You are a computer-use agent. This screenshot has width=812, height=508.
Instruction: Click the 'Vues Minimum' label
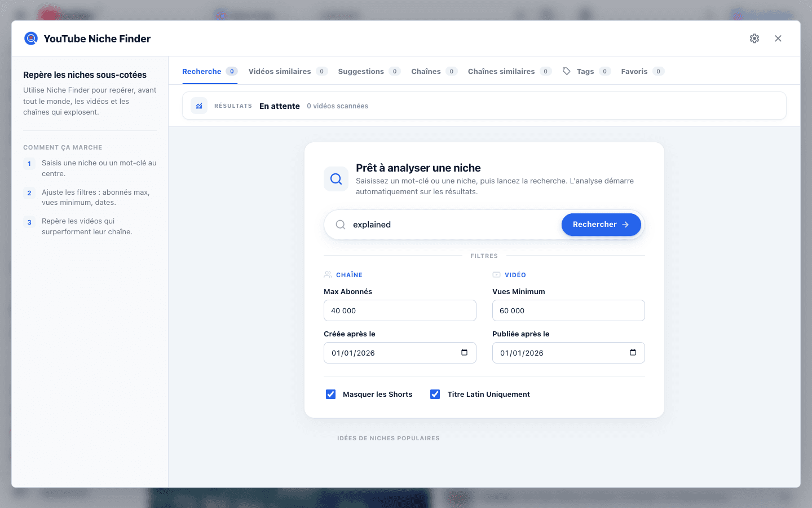(519, 292)
